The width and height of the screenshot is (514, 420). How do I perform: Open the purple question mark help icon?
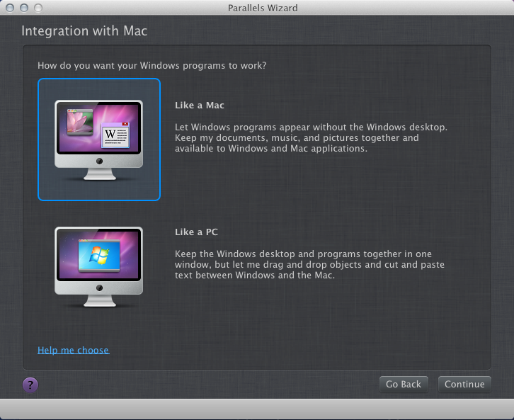pyautogui.click(x=30, y=385)
